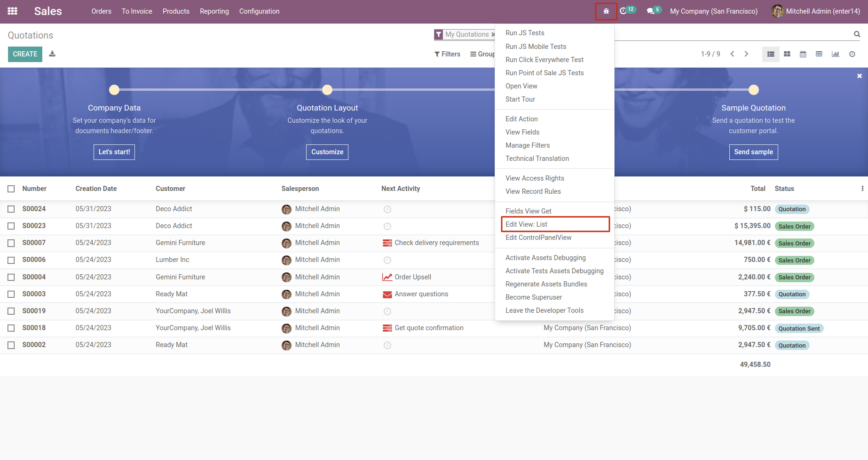This screenshot has width=868, height=460.
Task: Toggle the select-all checkbox in table header
Action: click(11, 189)
